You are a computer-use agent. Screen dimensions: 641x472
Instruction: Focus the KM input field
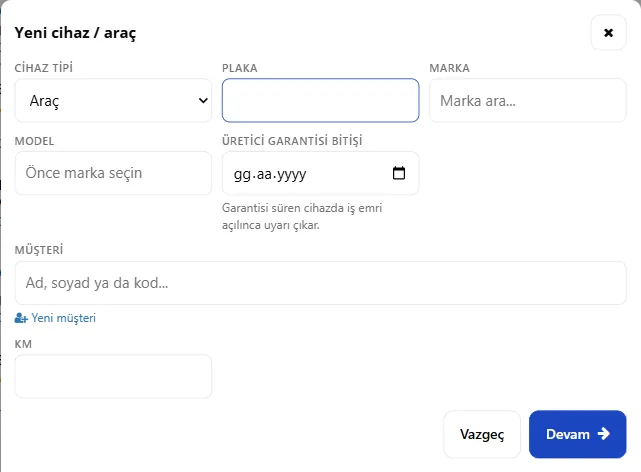[x=113, y=376]
